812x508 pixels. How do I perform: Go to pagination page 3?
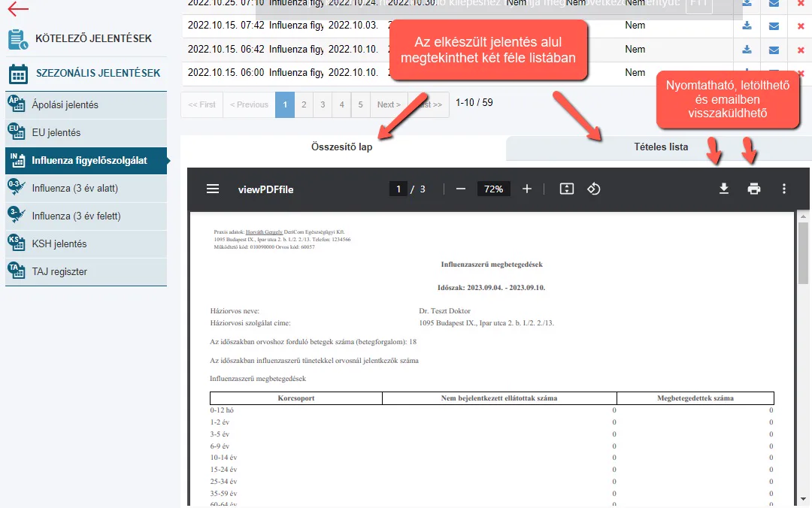pos(323,104)
